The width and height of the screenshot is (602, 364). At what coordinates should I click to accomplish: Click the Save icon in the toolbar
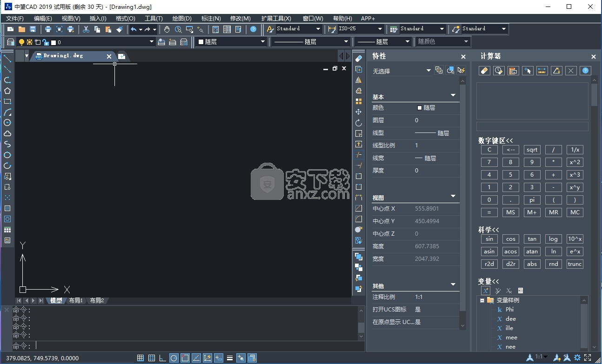point(33,29)
